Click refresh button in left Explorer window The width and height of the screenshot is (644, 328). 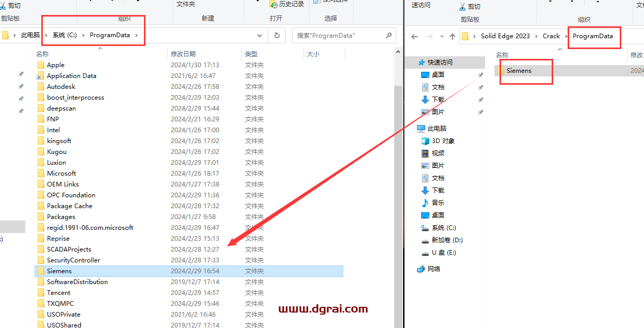pyautogui.click(x=277, y=36)
